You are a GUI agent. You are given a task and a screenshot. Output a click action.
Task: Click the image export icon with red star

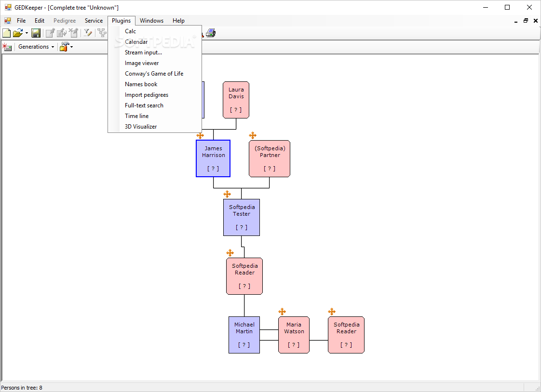7,47
